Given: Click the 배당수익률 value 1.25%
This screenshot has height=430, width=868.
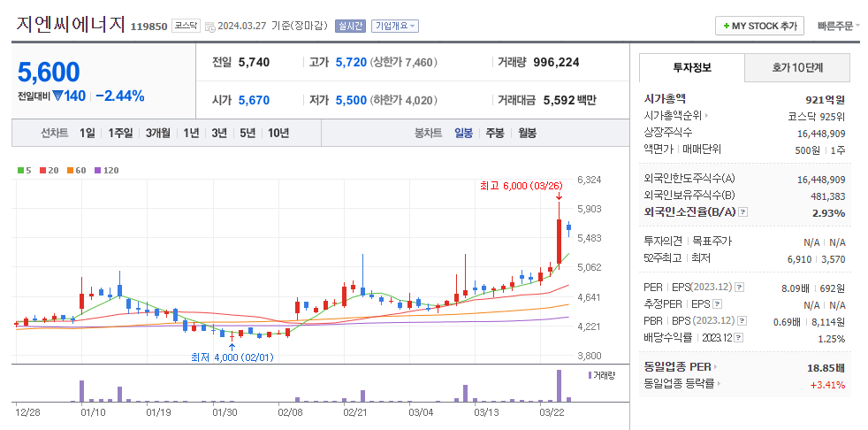Looking at the screenshot, I should point(831,339).
